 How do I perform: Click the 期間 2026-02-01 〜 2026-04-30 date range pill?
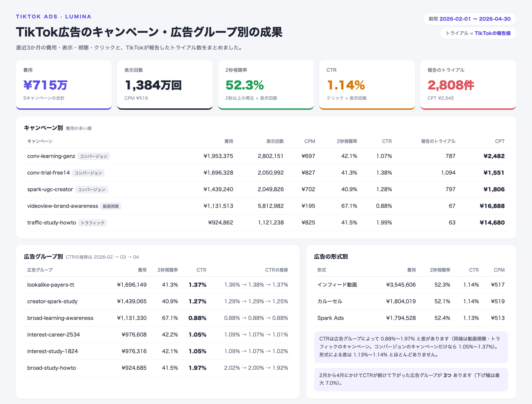469,19
